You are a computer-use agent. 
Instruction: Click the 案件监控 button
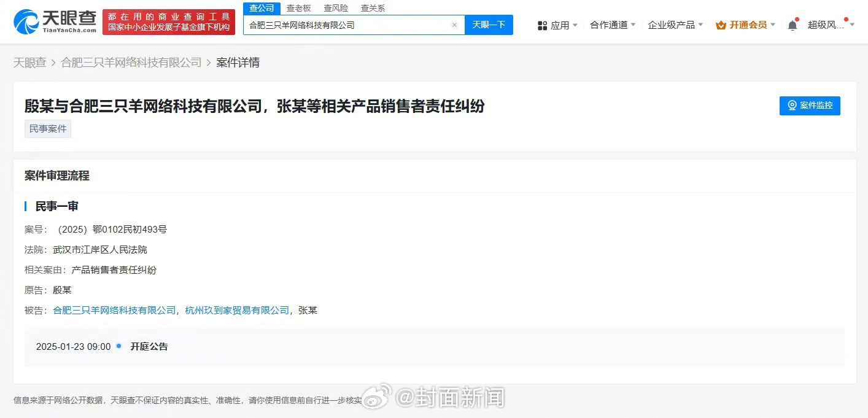pos(810,106)
